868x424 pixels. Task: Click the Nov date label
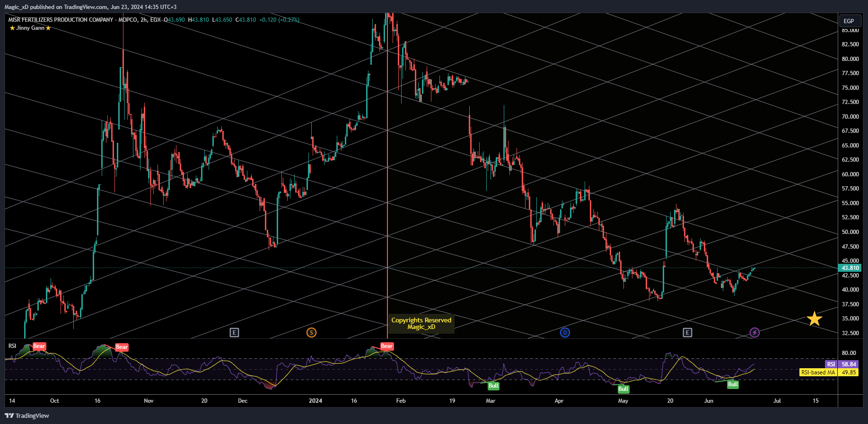[149, 401]
